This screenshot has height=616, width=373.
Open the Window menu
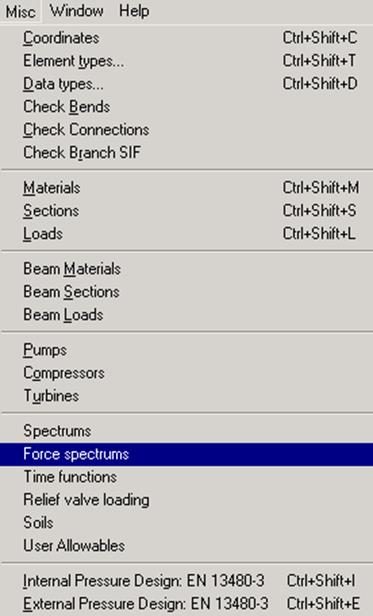[x=77, y=11]
